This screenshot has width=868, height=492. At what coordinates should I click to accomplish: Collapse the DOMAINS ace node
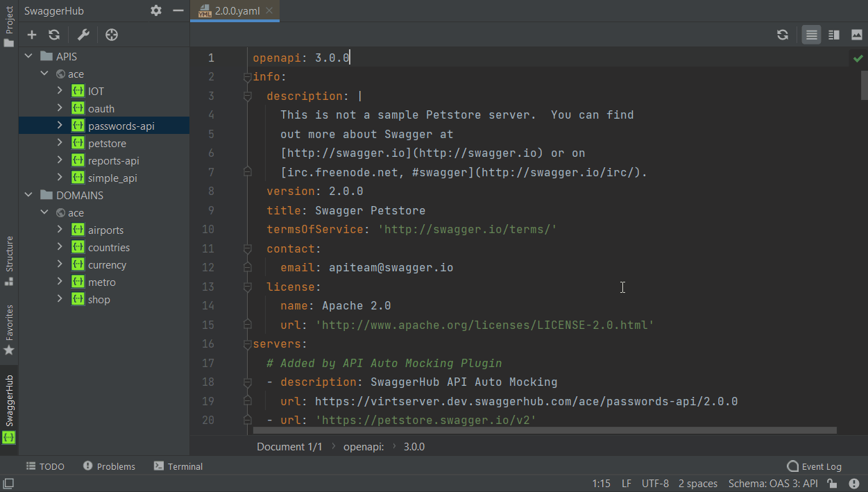(44, 212)
